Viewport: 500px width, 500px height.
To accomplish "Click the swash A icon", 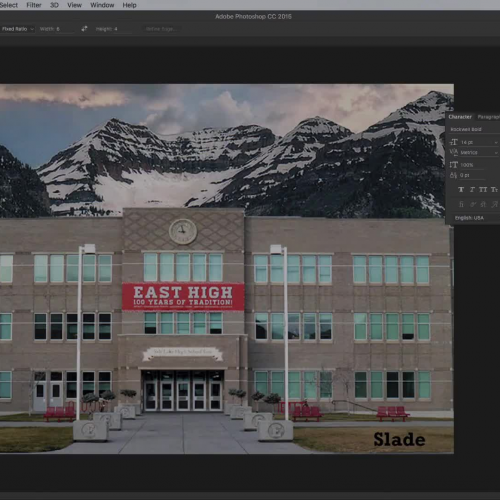I will point(495,204).
